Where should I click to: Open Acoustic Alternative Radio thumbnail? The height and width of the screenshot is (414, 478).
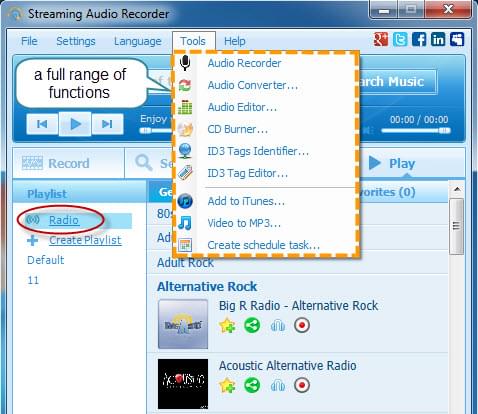click(183, 384)
